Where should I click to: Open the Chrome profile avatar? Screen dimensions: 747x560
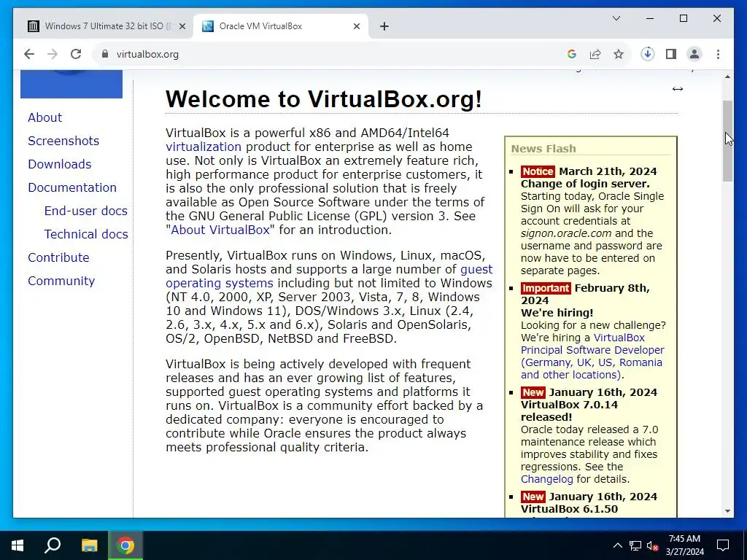point(694,54)
